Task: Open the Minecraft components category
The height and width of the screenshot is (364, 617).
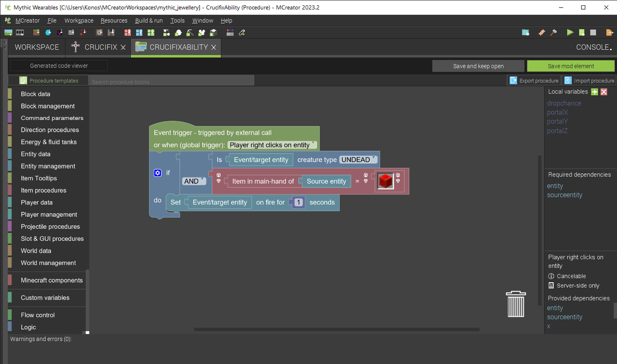Action: [52, 280]
